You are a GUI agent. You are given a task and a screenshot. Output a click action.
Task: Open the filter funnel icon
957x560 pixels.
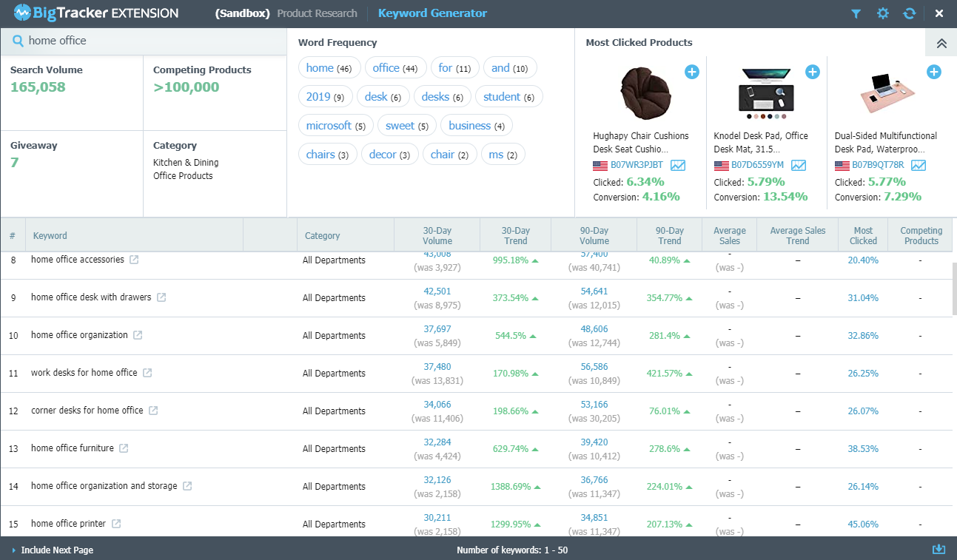tap(856, 13)
